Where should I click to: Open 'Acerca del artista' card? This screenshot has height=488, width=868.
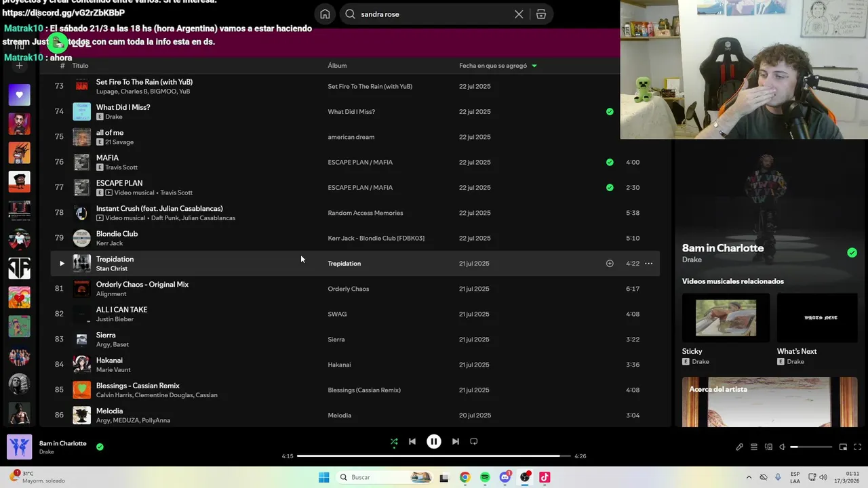coord(770,402)
